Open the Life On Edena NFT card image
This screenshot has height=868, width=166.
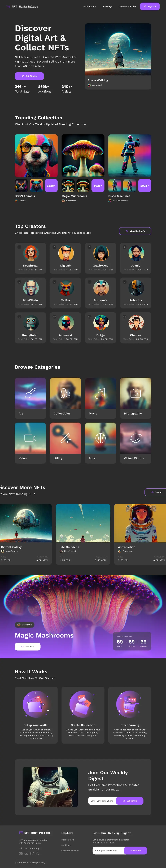[x=83, y=523]
